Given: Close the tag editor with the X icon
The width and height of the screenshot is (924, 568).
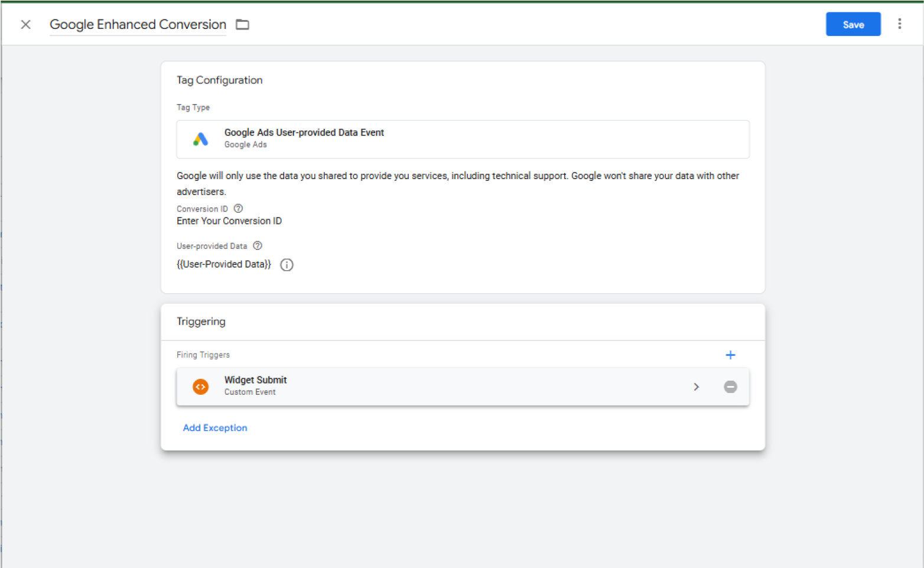Looking at the screenshot, I should pos(25,24).
